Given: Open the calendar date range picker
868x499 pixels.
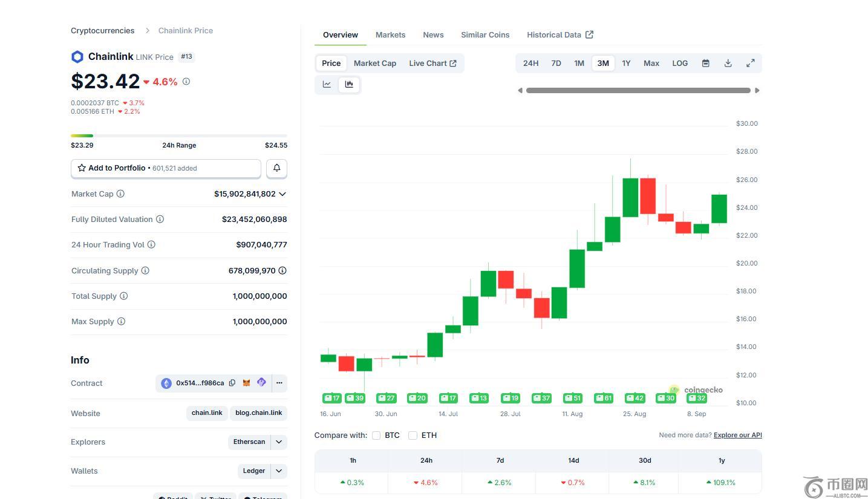Looking at the screenshot, I should 705,64.
